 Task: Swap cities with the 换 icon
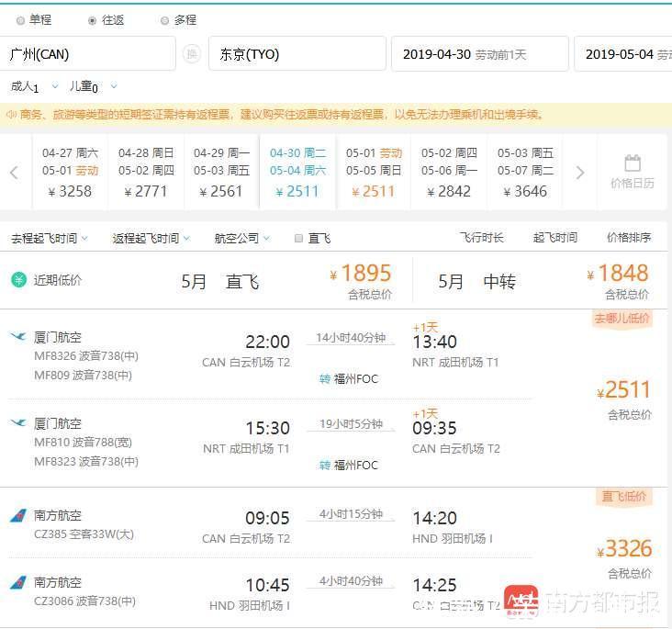click(192, 54)
